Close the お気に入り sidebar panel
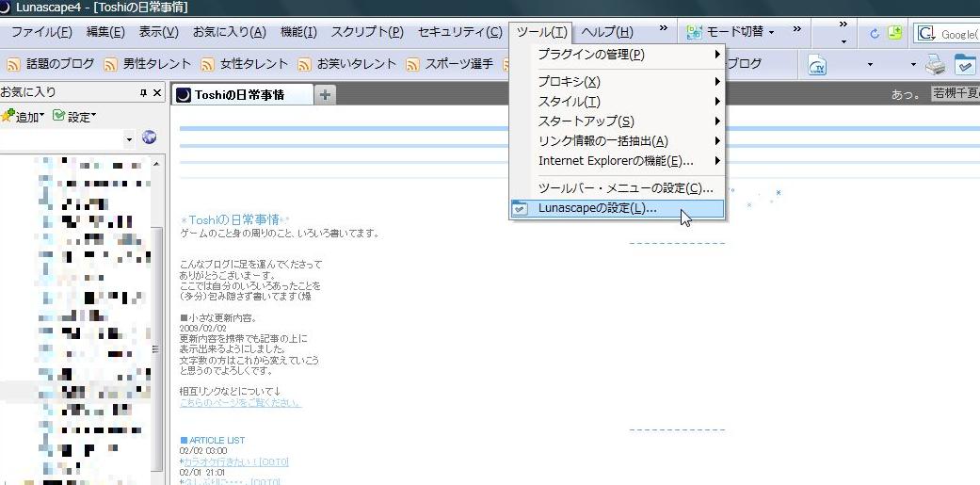Viewport: 980px width, 485px height. 157,93
